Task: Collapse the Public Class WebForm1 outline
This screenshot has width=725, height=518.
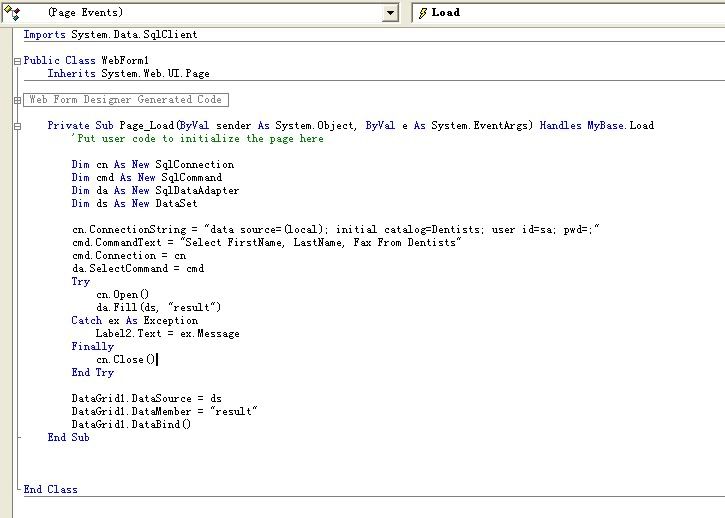Action: tap(18, 61)
